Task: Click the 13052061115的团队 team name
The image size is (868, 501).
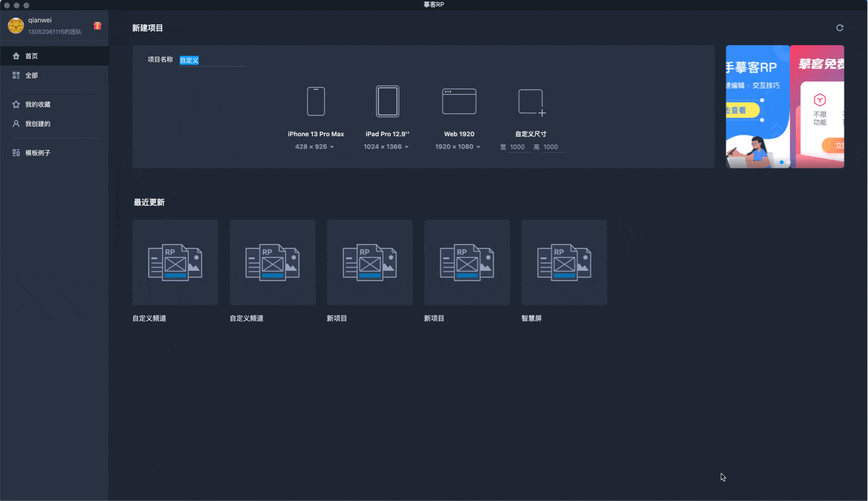Action: pyautogui.click(x=55, y=32)
